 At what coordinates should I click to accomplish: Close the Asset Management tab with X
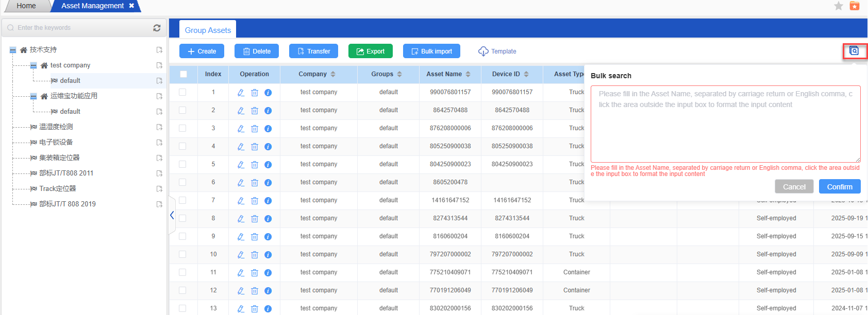(x=131, y=6)
